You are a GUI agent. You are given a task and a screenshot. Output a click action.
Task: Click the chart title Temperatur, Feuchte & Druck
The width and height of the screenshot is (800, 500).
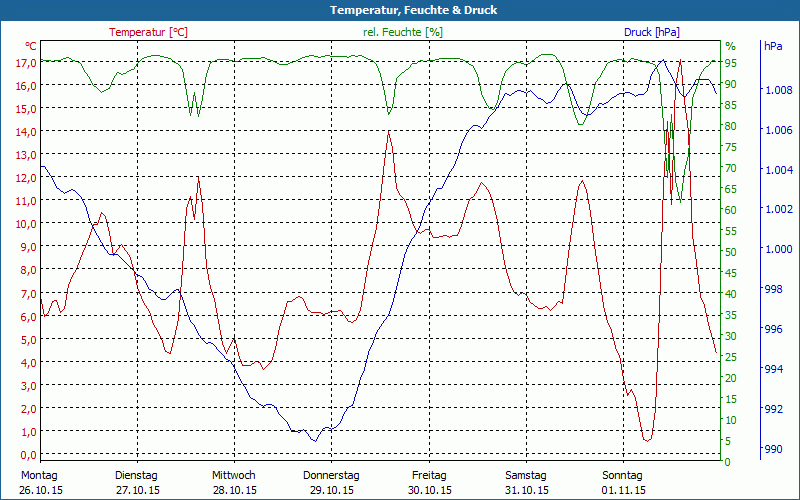pyautogui.click(x=400, y=10)
